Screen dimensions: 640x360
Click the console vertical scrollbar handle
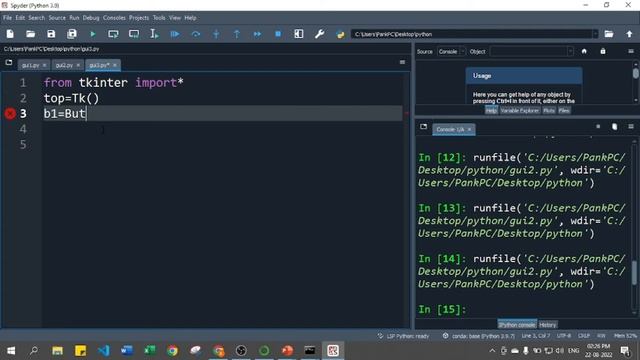click(634, 273)
